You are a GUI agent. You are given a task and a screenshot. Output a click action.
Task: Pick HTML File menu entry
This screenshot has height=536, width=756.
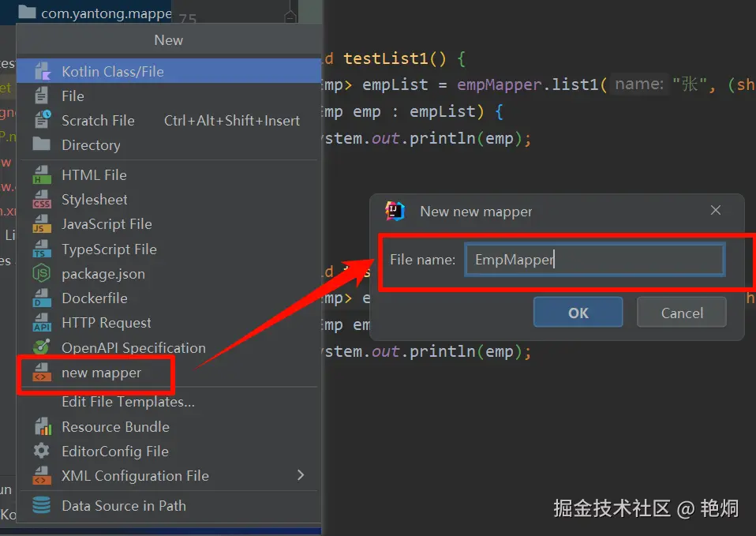coord(169,174)
